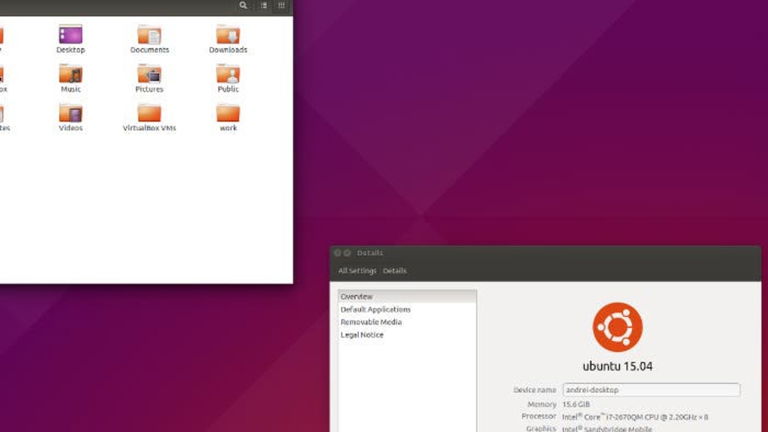768x432 pixels.
Task: Click the 15.6 GiB memory value
Action: point(576,405)
